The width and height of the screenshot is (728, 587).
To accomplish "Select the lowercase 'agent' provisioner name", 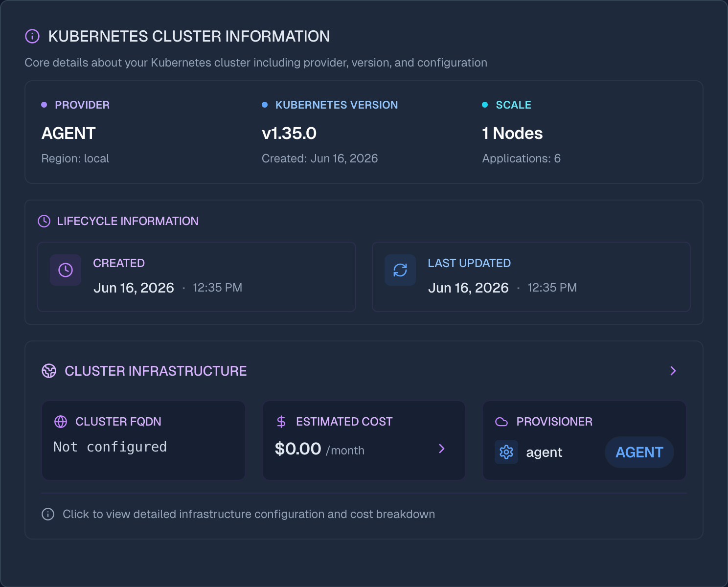I will tap(544, 452).
